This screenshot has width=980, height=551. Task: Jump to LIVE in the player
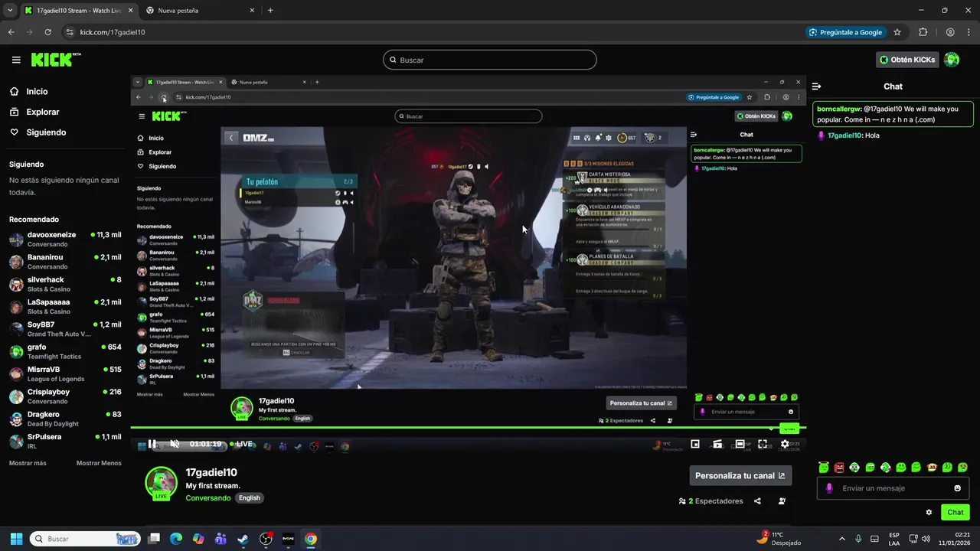(x=241, y=444)
